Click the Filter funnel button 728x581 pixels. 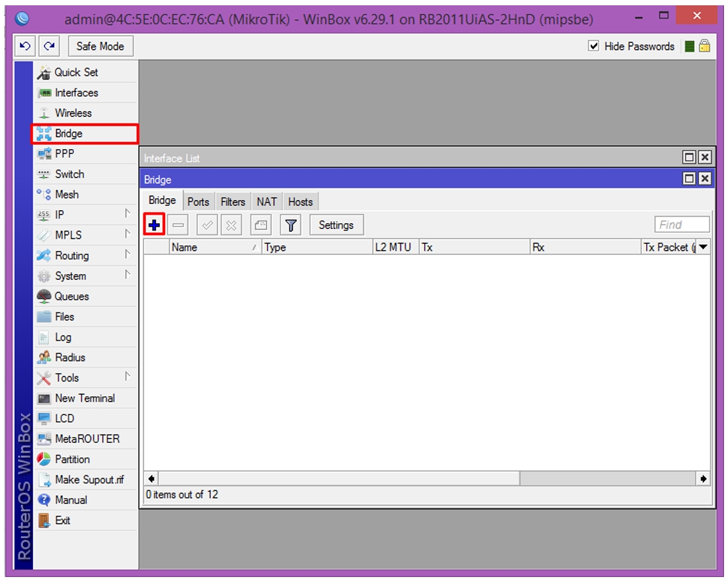coord(291,225)
